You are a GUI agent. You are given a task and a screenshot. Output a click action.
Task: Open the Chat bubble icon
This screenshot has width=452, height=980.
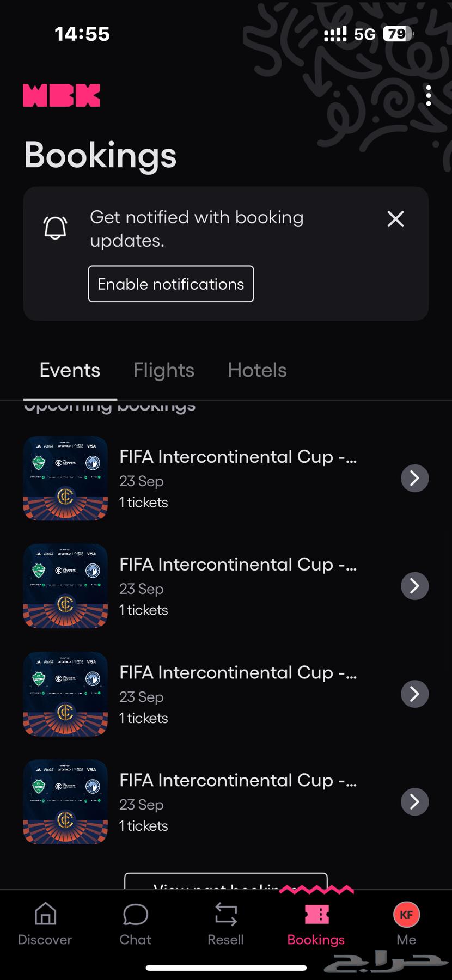[135, 915]
